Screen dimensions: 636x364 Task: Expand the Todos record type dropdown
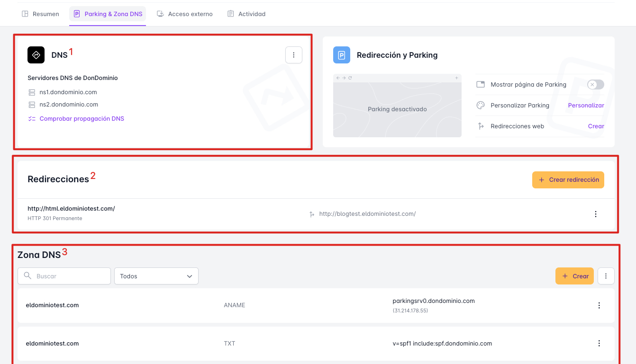156,276
